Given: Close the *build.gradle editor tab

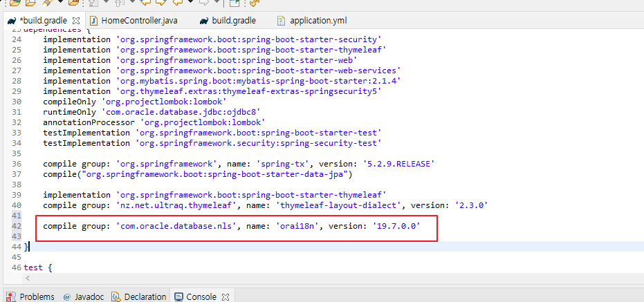Looking at the screenshot, I should [76, 20].
